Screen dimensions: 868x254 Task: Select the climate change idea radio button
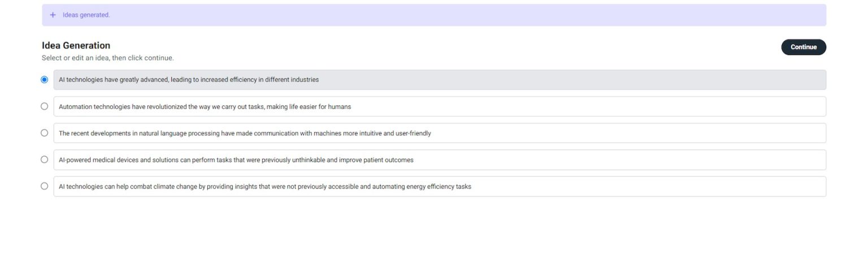tap(45, 186)
